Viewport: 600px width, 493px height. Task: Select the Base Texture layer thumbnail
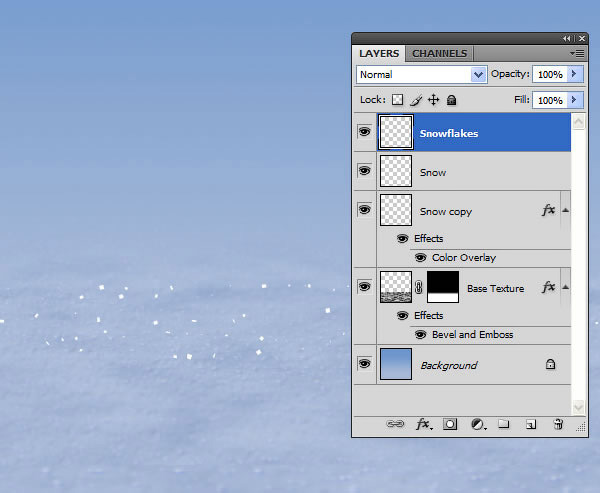click(396, 287)
